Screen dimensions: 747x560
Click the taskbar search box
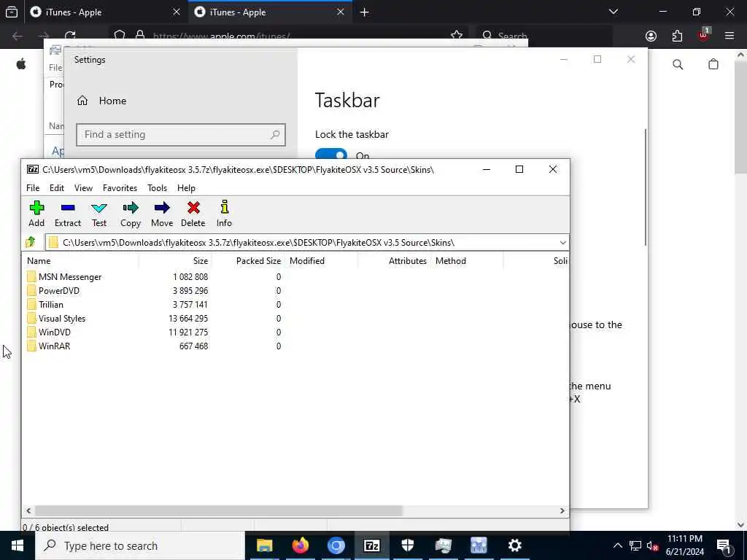(x=140, y=545)
